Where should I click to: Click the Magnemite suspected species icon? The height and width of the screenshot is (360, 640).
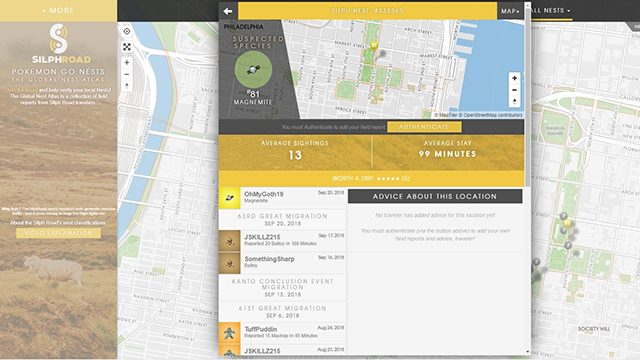click(x=253, y=69)
